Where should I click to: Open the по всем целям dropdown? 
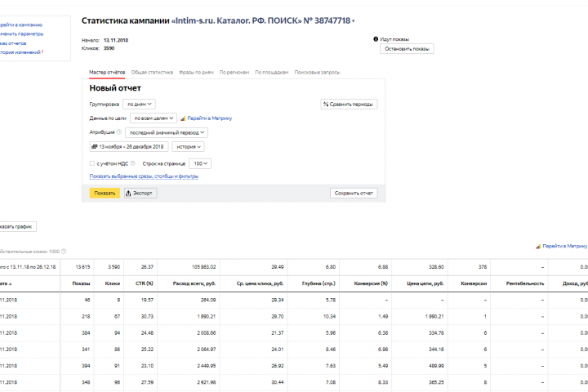point(153,118)
